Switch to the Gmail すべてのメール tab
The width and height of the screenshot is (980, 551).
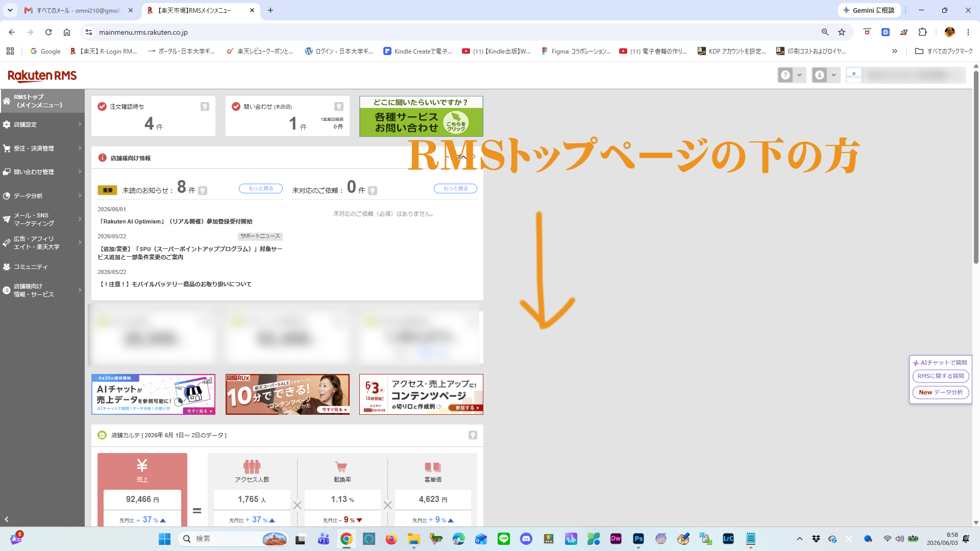(78, 10)
